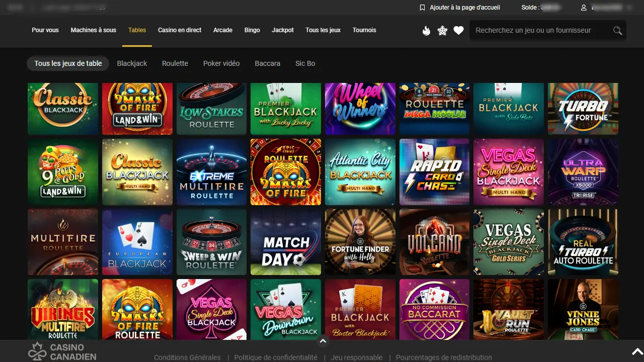
Task: Open 9 Pots of Gold Land&Win
Action: click(x=63, y=172)
